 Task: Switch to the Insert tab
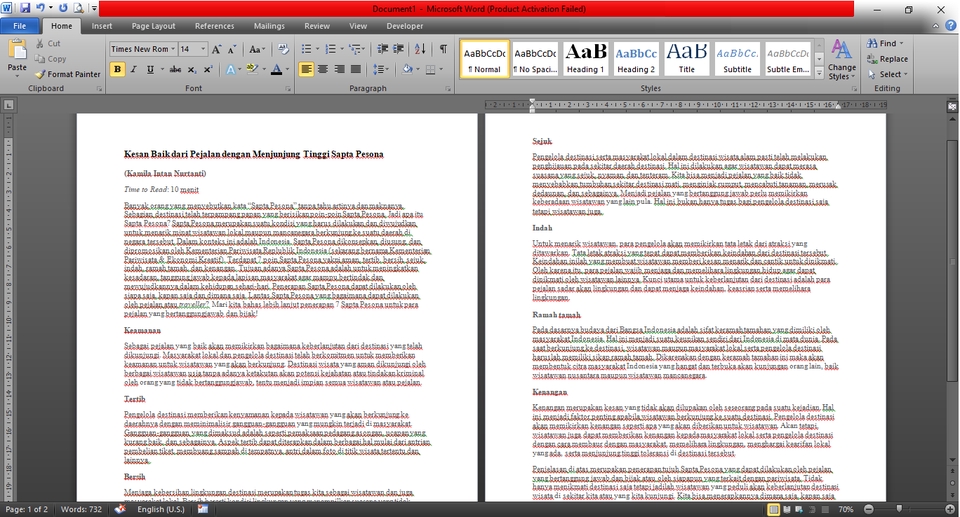coord(102,26)
